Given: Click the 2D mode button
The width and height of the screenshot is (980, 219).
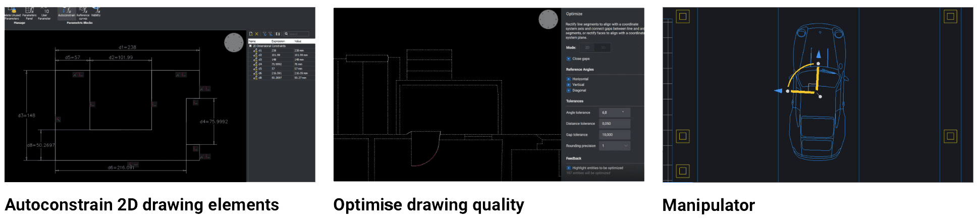Looking at the screenshot, I should [587, 47].
